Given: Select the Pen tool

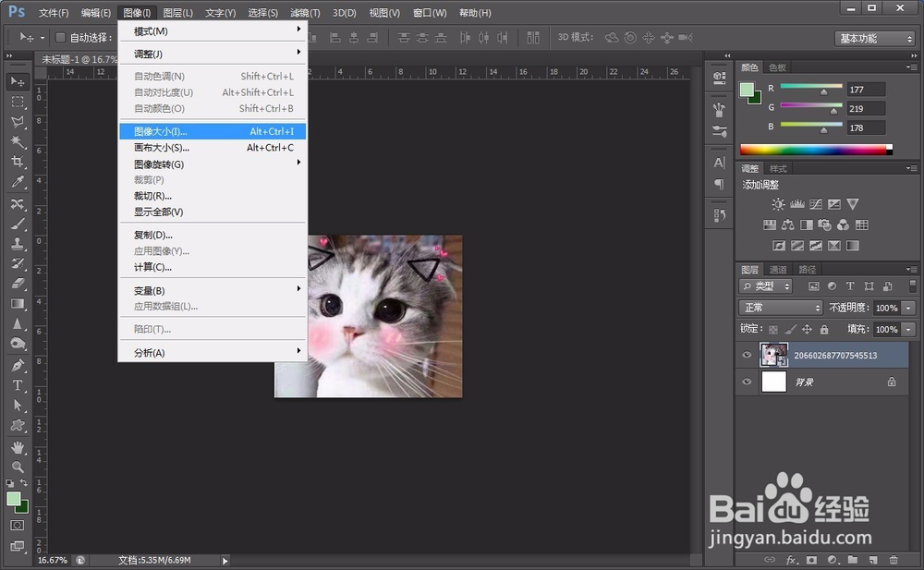Looking at the screenshot, I should [x=18, y=366].
